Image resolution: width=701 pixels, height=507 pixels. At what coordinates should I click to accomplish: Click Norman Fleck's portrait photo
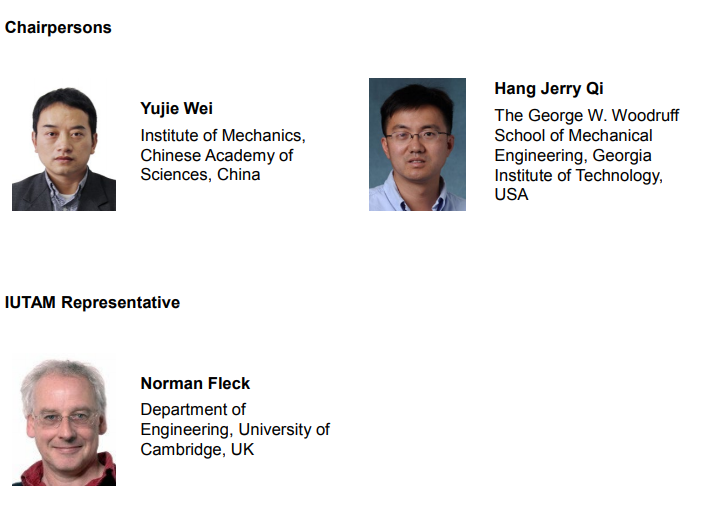tap(64, 420)
